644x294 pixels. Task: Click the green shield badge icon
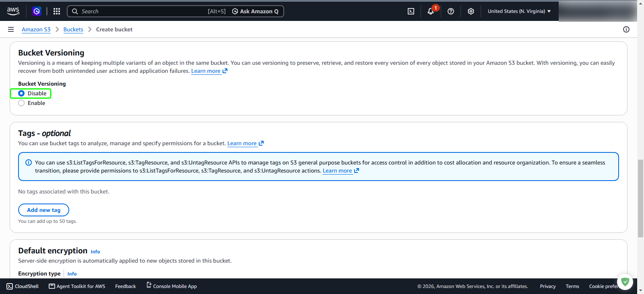pos(625,282)
